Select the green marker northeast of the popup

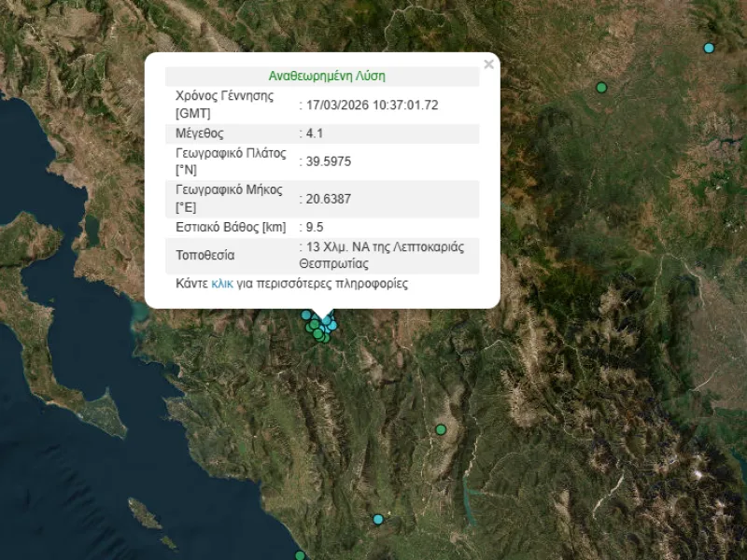(601, 88)
